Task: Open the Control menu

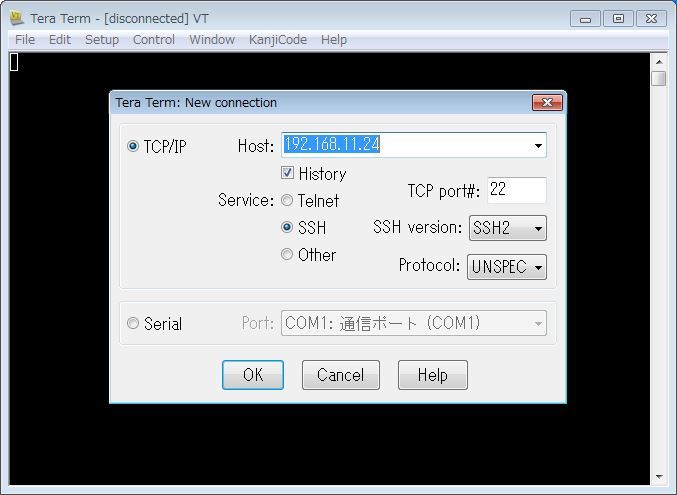Action: [154, 40]
